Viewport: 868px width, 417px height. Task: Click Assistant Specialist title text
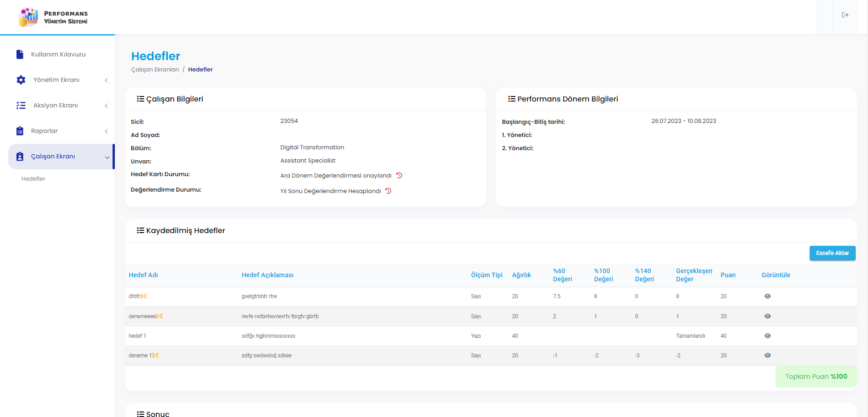[x=308, y=161]
